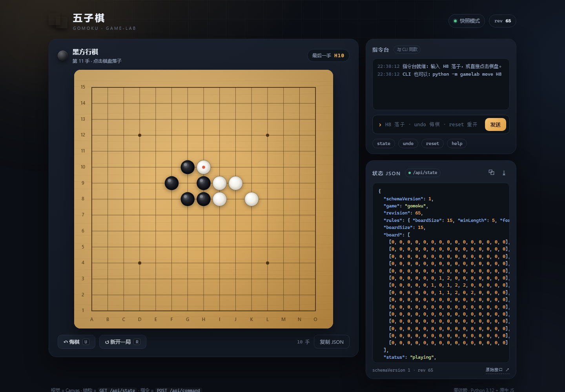Click the 与 CLI 同款 tag beside 指令台
Screen dimensions: 565x392
[407, 49]
